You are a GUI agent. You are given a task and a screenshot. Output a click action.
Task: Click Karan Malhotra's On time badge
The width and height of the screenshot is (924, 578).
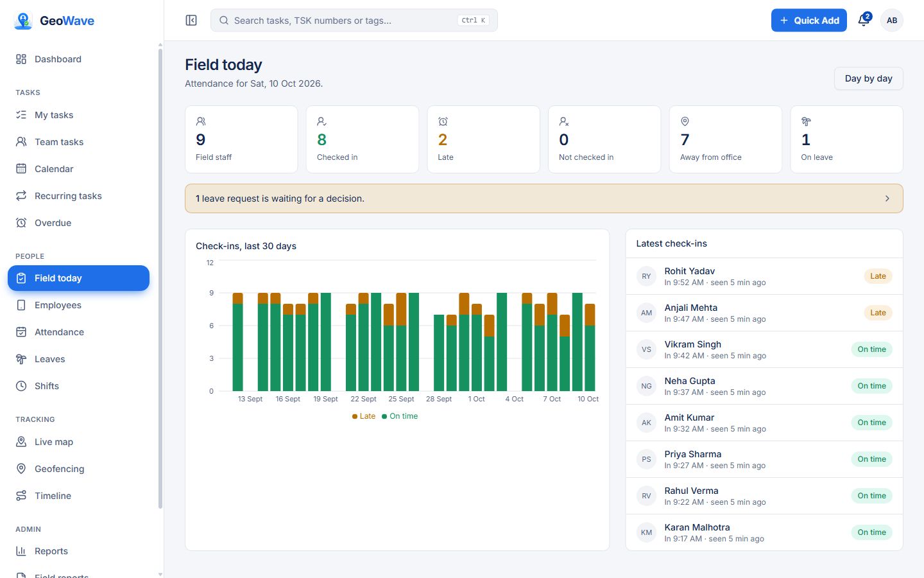click(871, 532)
